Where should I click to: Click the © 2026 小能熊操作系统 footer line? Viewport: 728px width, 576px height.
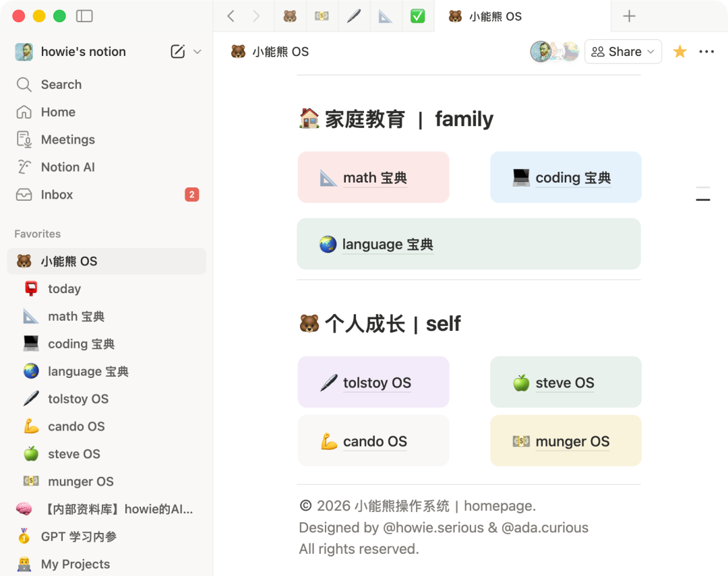click(x=417, y=506)
